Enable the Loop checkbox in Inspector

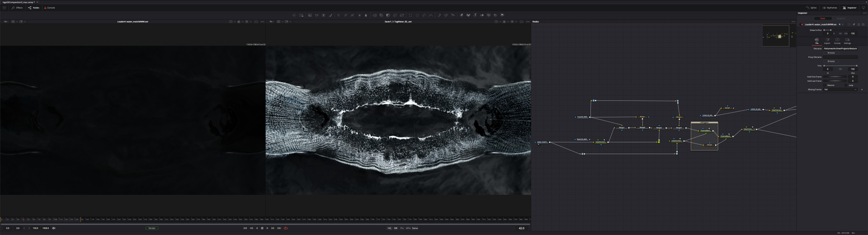[x=846, y=85]
